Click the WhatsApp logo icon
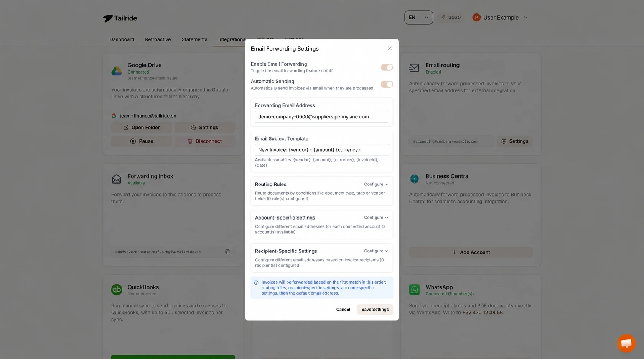Screen dimensions: 644x359 point(414,290)
